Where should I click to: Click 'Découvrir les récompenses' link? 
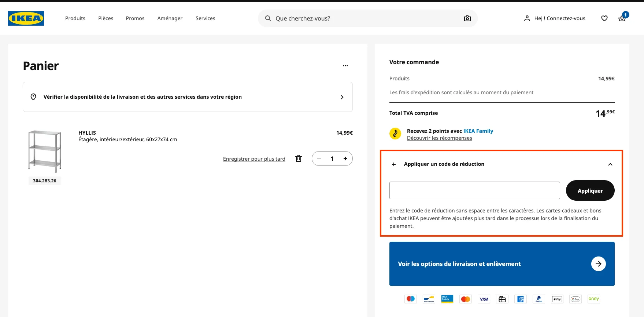click(x=440, y=138)
